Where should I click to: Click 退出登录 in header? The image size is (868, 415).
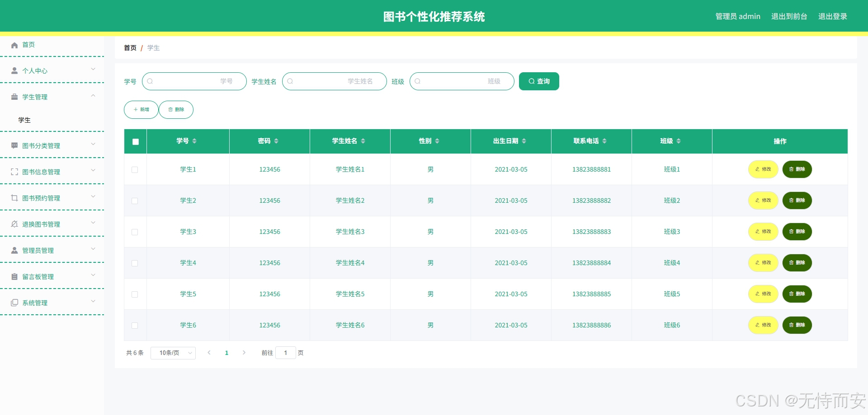(x=833, y=16)
